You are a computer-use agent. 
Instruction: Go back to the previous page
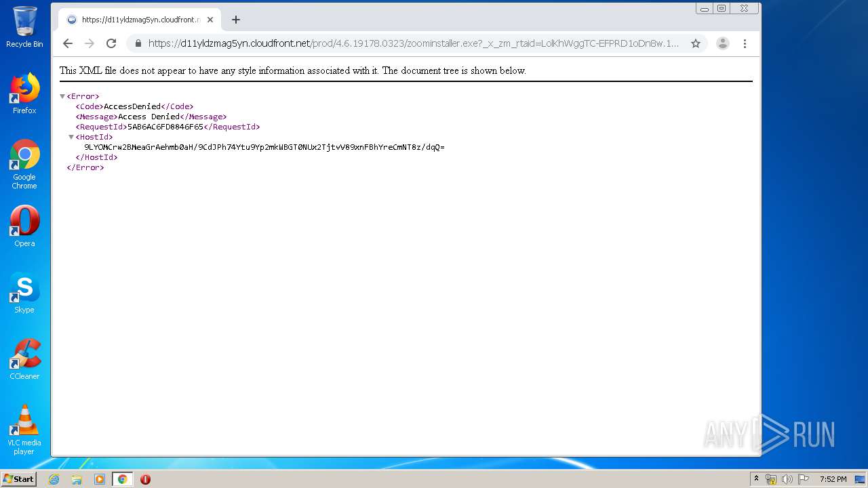click(x=68, y=43)
